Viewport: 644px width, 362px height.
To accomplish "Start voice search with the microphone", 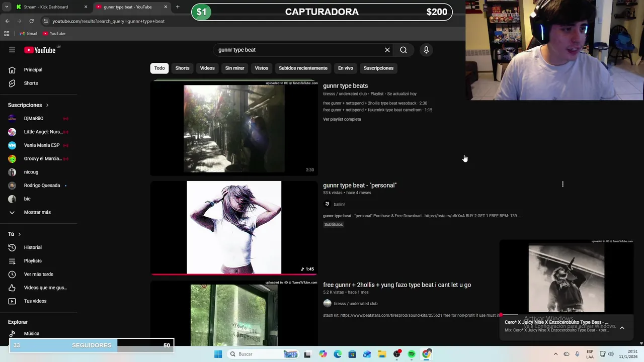I will tap(426, 50).
